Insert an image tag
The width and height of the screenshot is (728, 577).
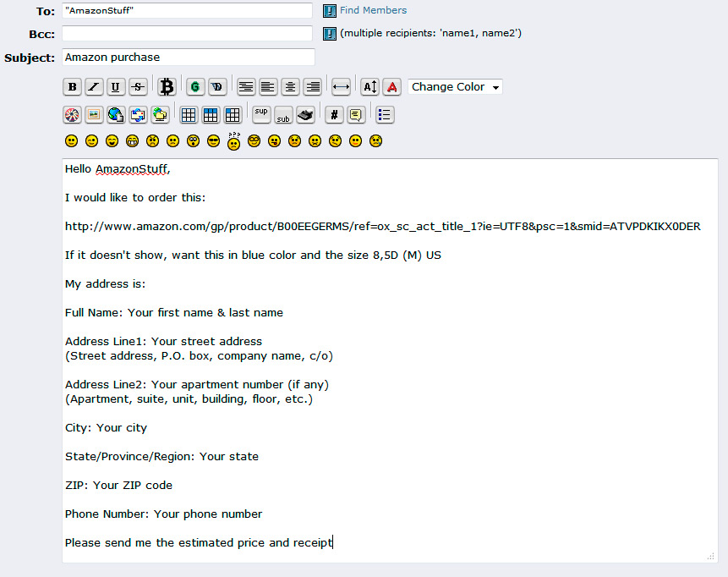tap(94, 115)
